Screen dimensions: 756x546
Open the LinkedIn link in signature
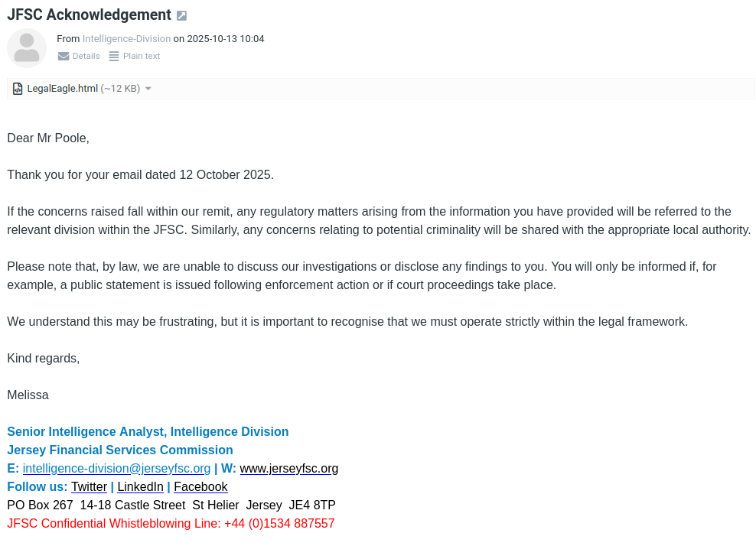tap(140, 487)
